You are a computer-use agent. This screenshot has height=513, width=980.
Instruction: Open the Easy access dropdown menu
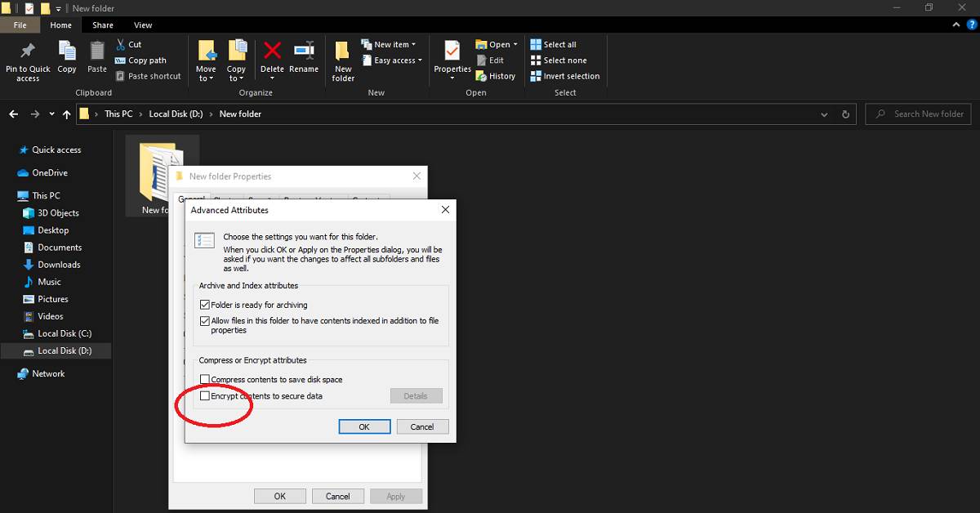point(398,60)
